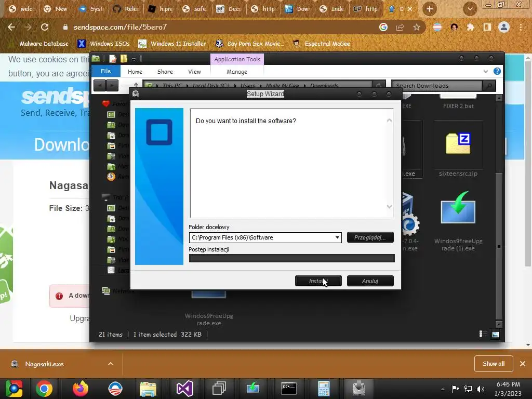Expand the Explorer ribbon with the chevron

point(486,71)
